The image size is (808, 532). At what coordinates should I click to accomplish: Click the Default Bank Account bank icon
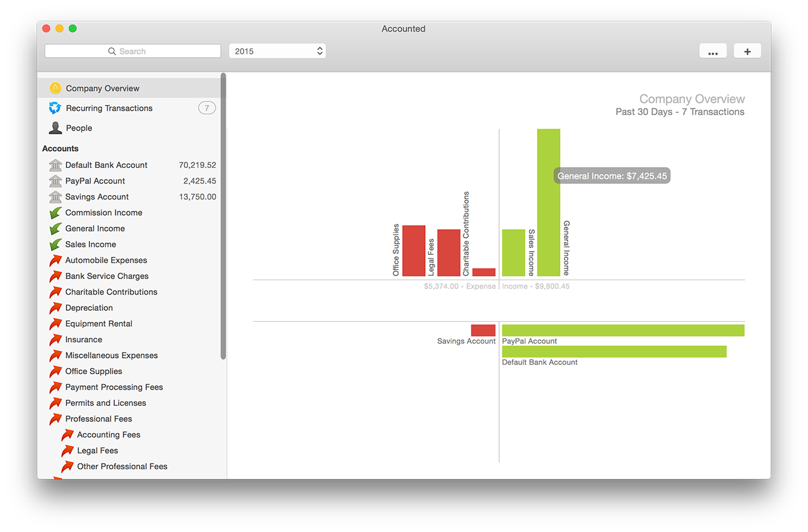pyautogui.click(x=55, y=165)
